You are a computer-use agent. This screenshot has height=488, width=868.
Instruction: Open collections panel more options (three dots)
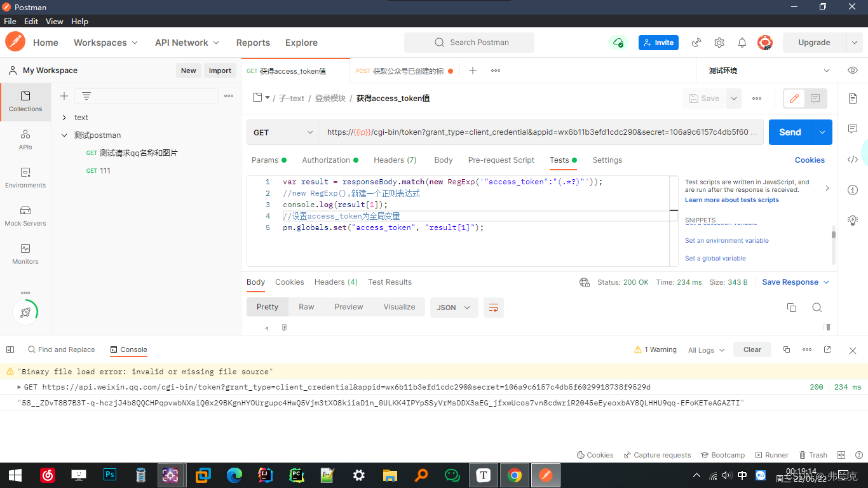tap(229, 96)
